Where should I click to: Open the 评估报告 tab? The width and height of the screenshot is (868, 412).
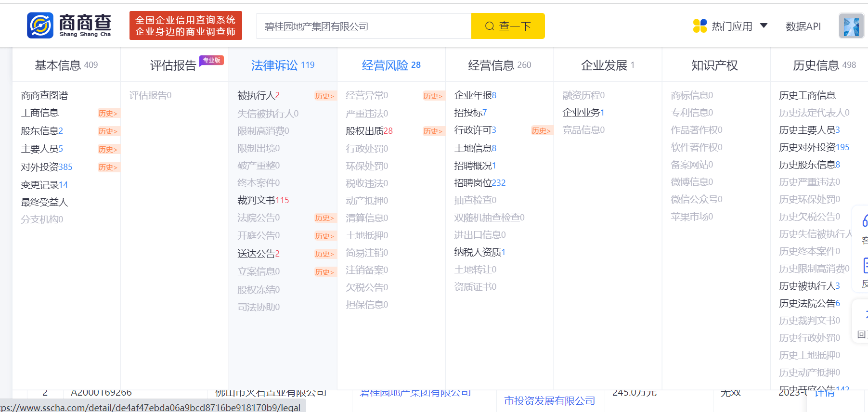(173, 65)
